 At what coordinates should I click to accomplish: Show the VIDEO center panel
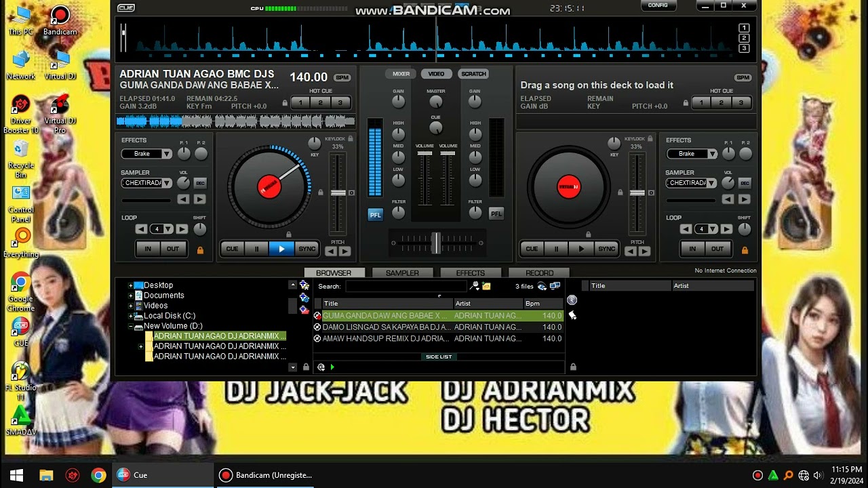click(x=436, y=74)
